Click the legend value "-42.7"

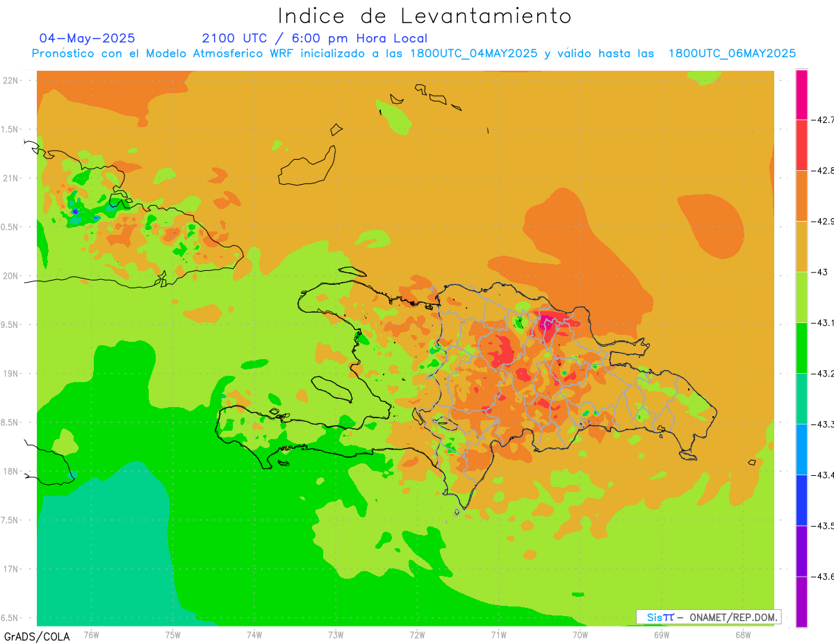click(x=822, y=119)
